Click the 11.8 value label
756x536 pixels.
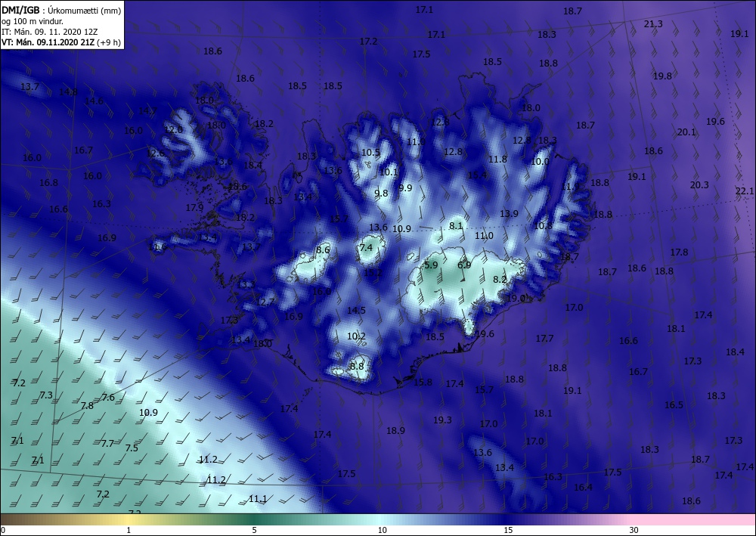[x=497, y=160]
